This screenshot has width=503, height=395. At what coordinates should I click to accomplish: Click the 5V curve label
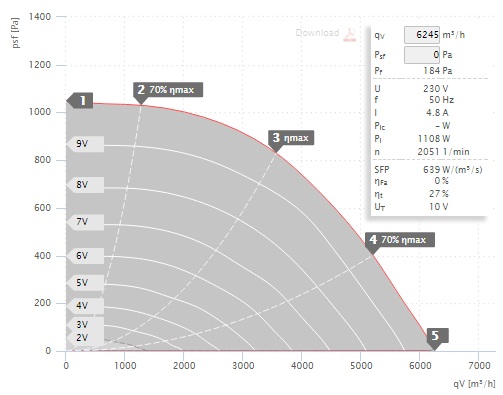coord(85,283)
